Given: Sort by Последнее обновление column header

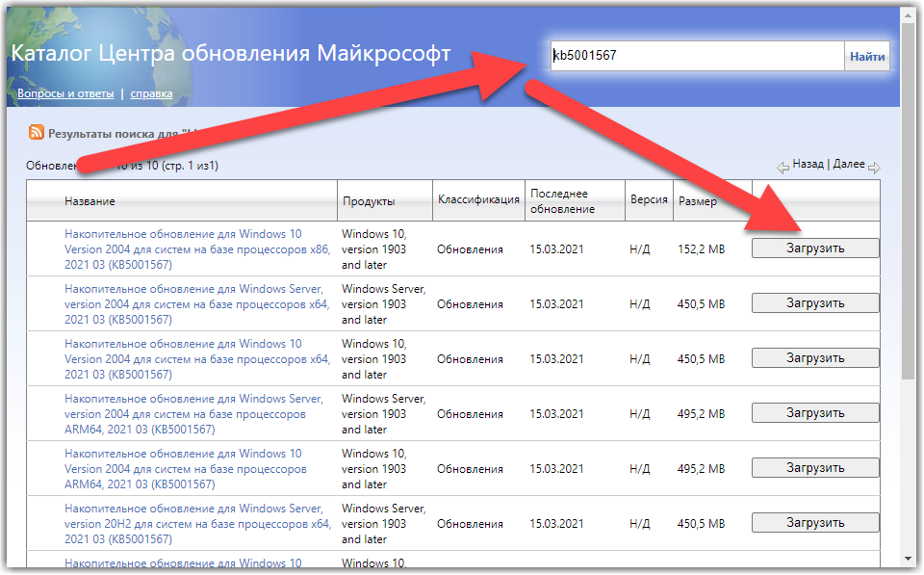Looking at the screenshot, I should 562,201.
